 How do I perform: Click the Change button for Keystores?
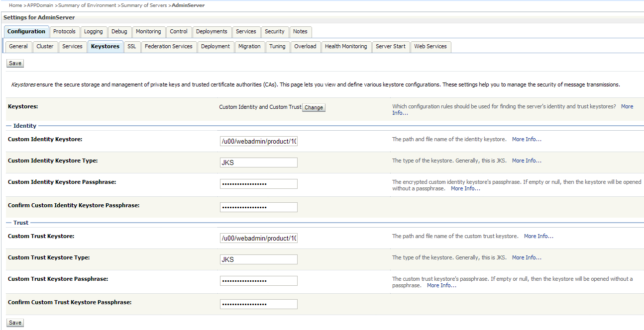[x=314, y=107]
